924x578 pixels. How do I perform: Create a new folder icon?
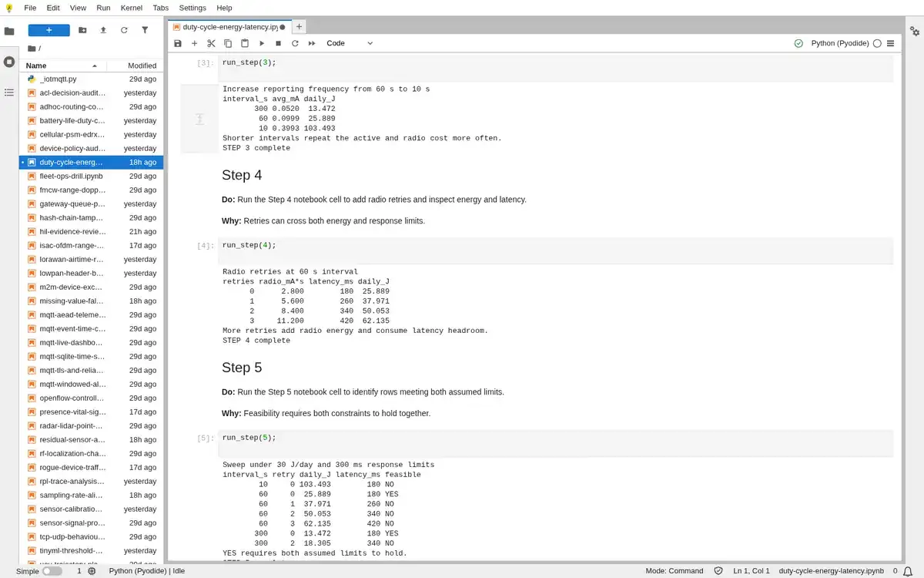[x=82, y=30]
